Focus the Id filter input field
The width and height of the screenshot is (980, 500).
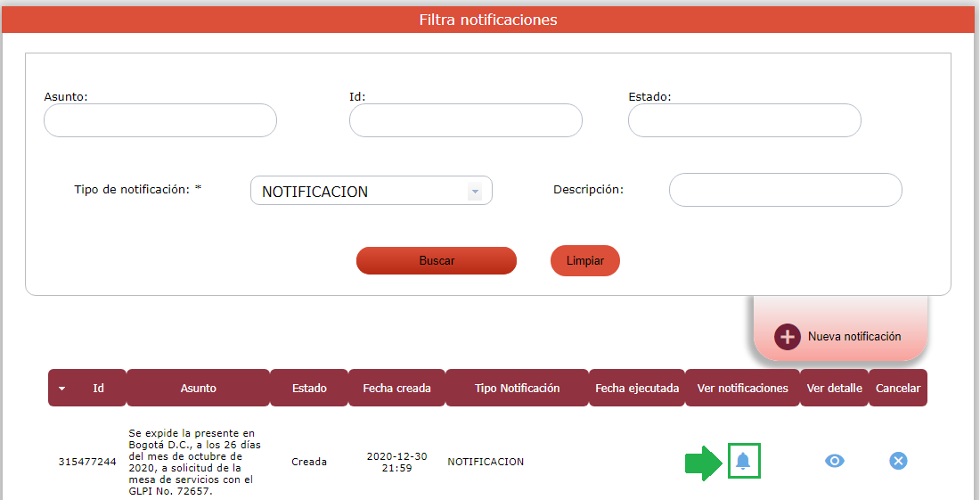pyautogui.click(x=465, y=120)
